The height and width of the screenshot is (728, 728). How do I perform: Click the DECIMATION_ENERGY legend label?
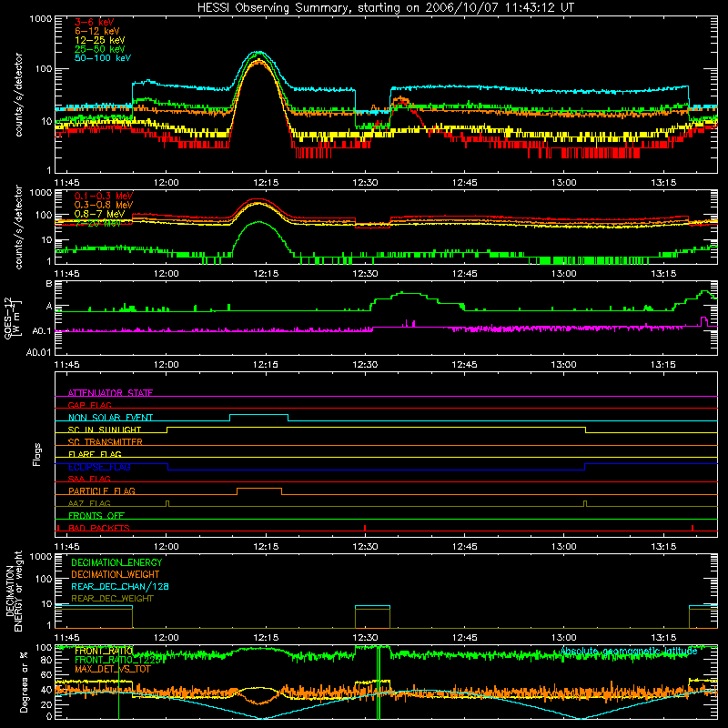[116, 562]
